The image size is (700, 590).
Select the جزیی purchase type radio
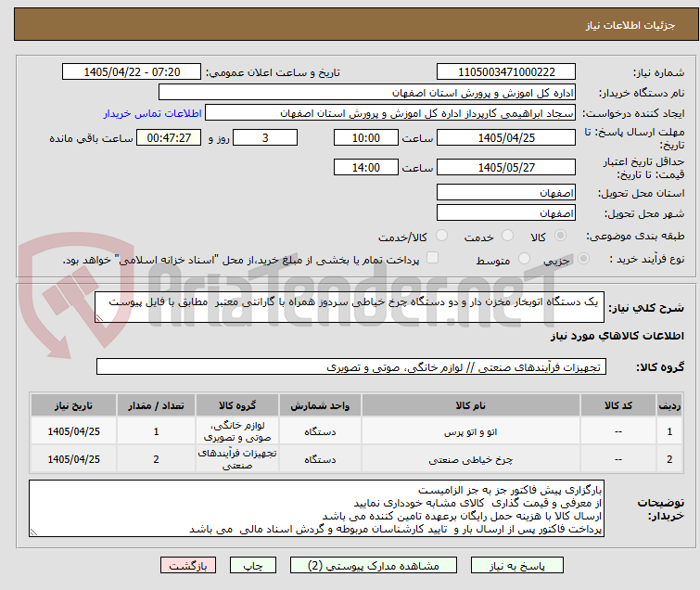[x=583, y=259]
